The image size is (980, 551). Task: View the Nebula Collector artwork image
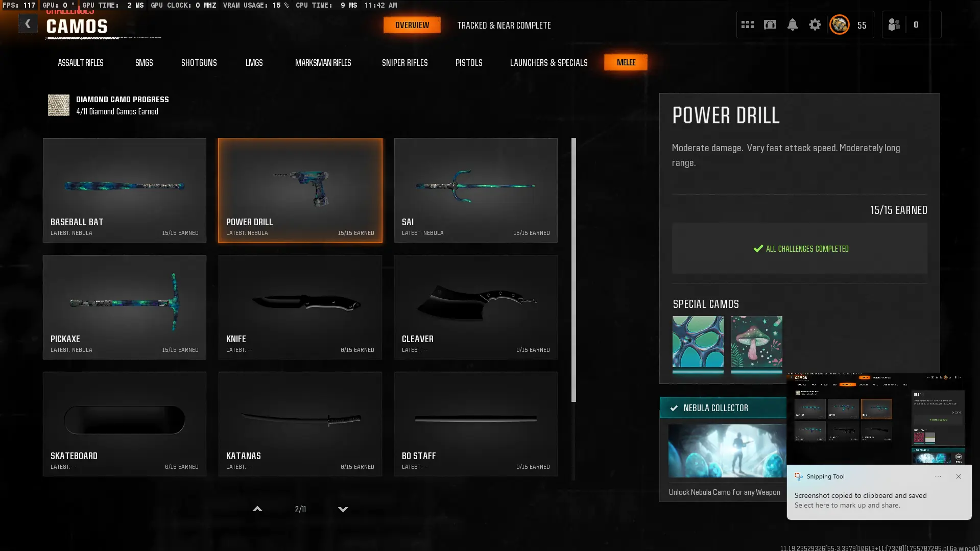[727, 451]
